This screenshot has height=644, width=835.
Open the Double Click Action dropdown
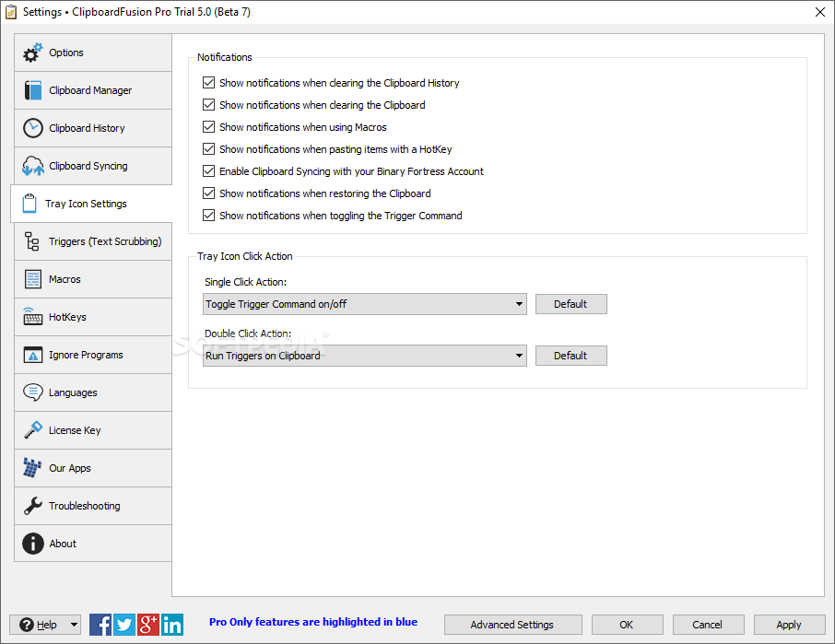(x=519, y=355)
